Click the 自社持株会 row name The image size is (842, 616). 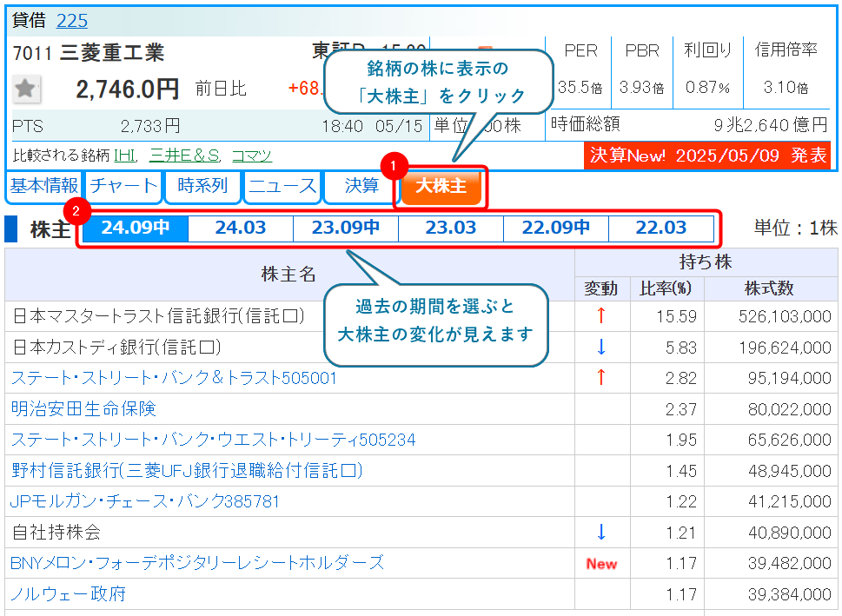pyautogui.click(x=56, y=533)
